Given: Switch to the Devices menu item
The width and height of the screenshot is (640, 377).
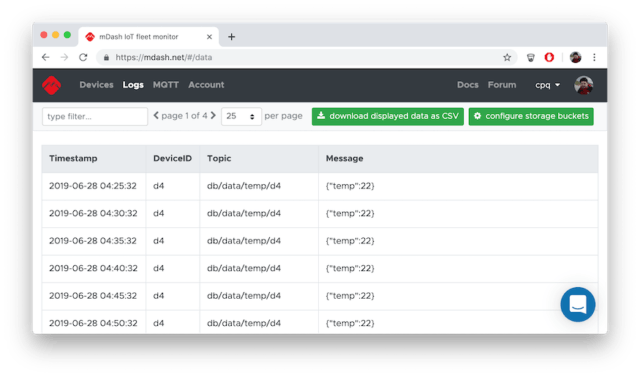Looking at the screenshot, I should click(x=96, y=85).
